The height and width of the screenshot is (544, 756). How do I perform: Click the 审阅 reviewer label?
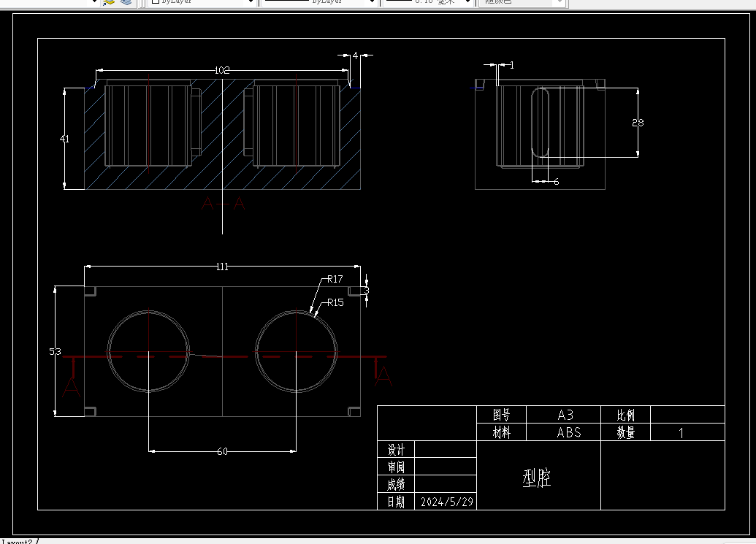(x=397, y=467)
